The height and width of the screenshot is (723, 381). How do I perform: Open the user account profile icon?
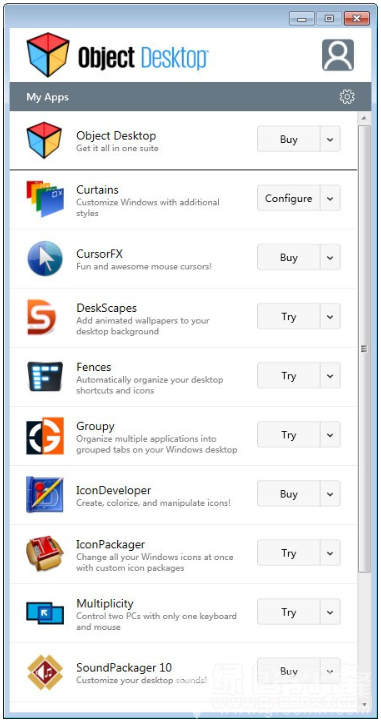coord(338,55)
